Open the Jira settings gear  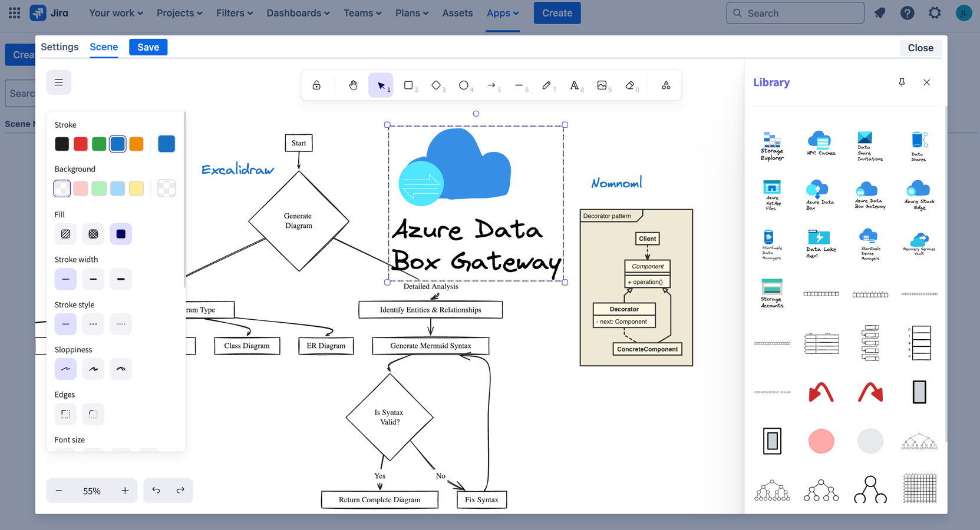935,13
